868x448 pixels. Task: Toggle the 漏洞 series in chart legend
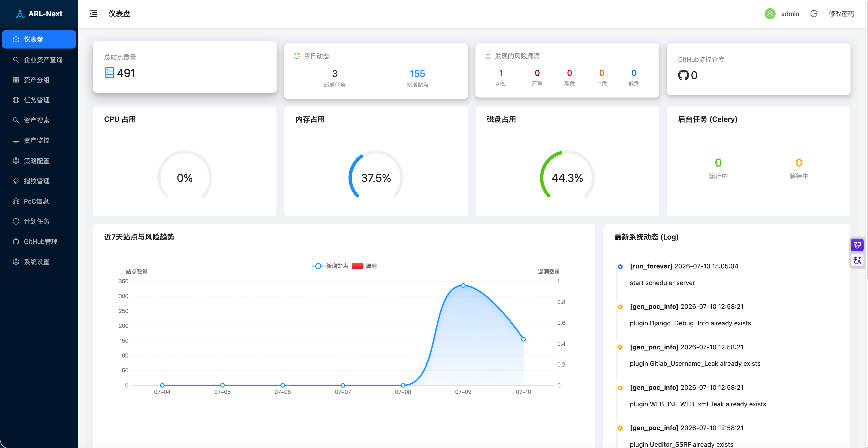[364, 266]
